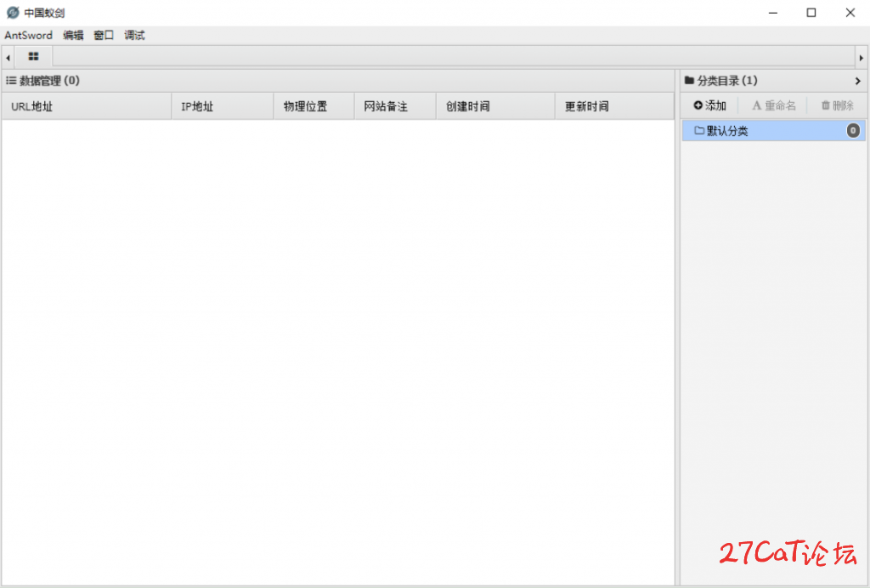Open the AntSword menu
This screenshot has height=588, width=870.
(x=28, y=36)
